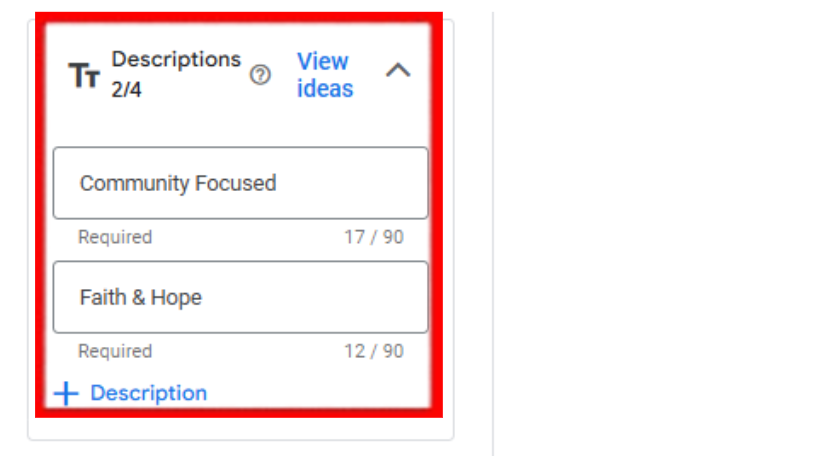The width and height of the screenshot is (835, 456).
Task: Select the Descriptions heading text
Action: [x=176, y=59]
